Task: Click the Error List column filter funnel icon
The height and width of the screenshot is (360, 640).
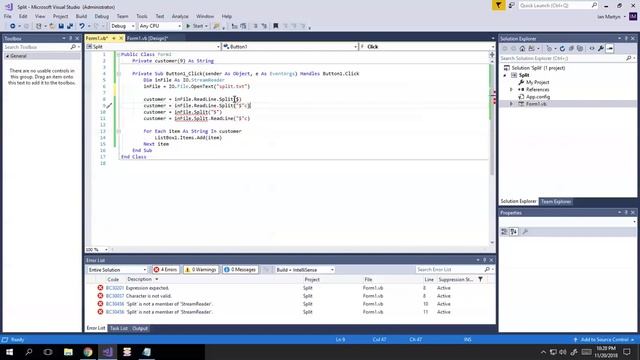Action: (x=480, y=279)
